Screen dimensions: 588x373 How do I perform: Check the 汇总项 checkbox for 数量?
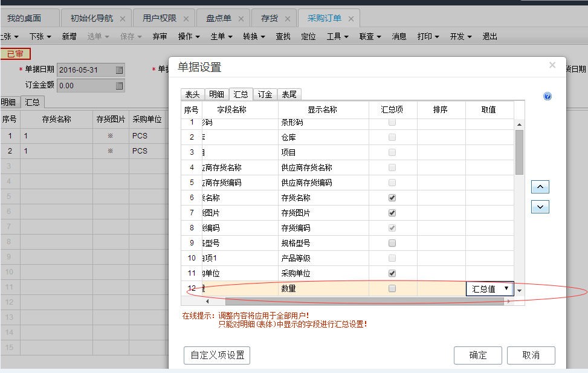(392, 289)
